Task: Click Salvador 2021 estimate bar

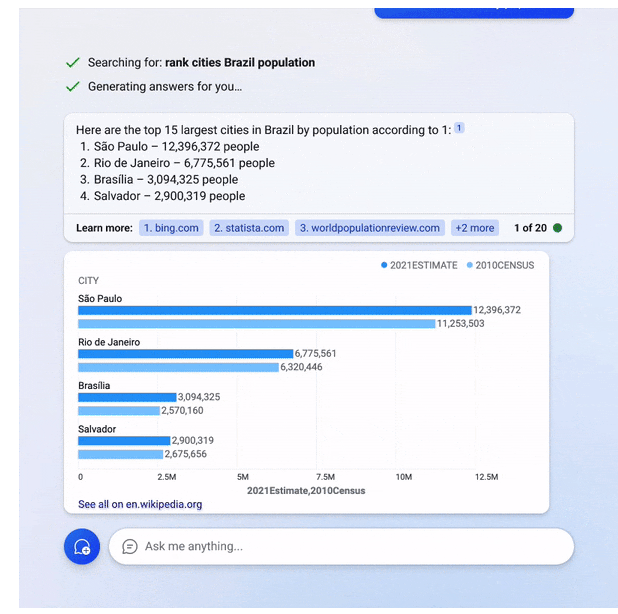Action: 124,441
